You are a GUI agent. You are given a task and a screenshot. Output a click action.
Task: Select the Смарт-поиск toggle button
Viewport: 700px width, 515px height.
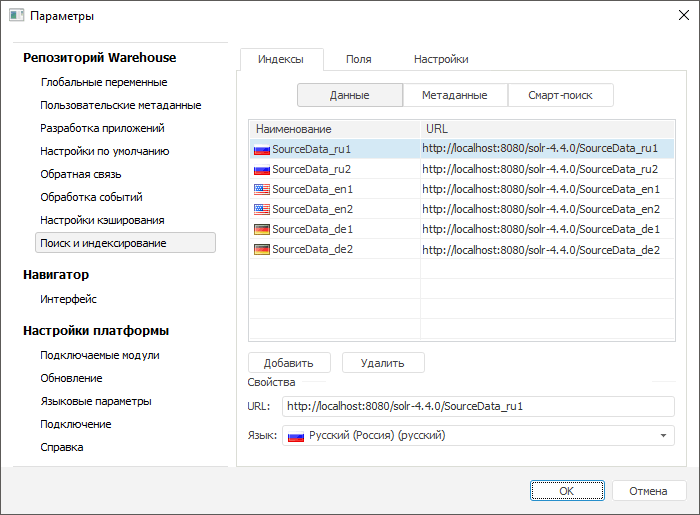click(x=558, y=95)
